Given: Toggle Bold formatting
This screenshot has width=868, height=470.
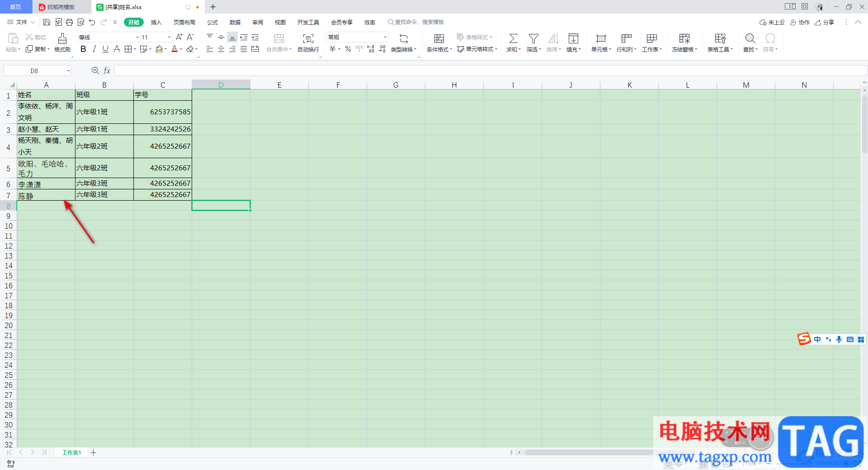Looking at the screenshot, I should point(83,49).
